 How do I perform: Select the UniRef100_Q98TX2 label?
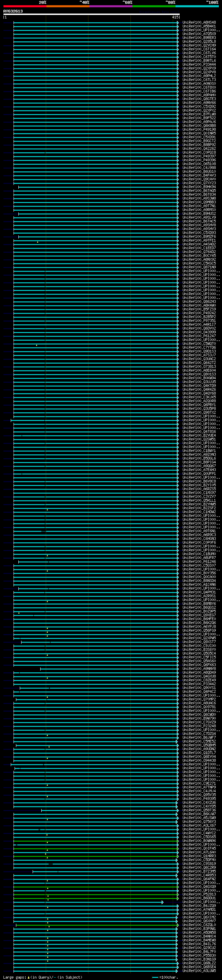199,412
